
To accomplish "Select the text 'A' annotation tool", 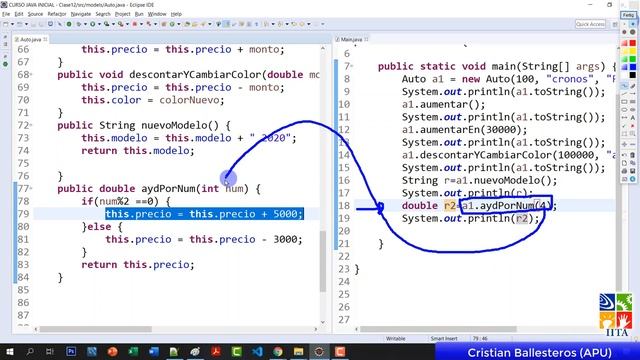I will click(x=633, y=117).
